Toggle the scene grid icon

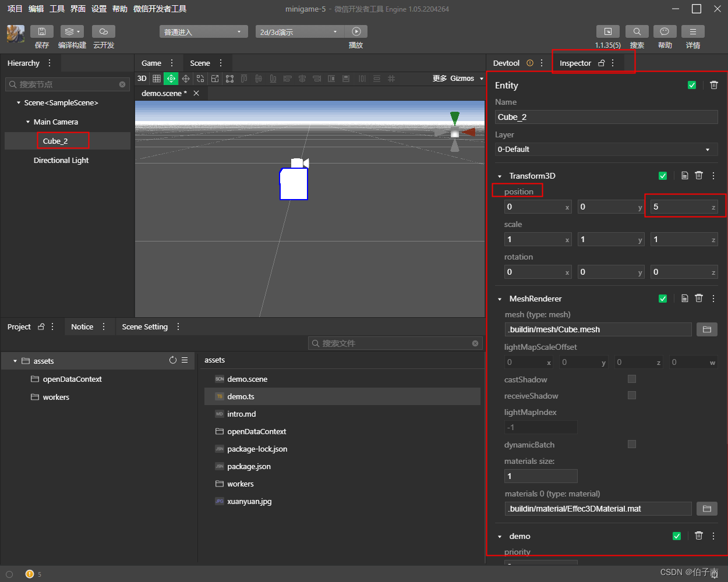[157, 79]
